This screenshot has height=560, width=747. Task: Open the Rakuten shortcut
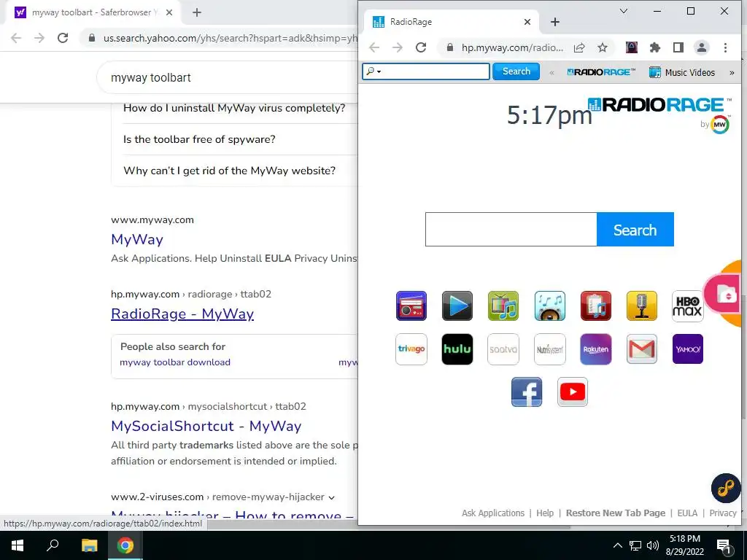coord(595,349)
